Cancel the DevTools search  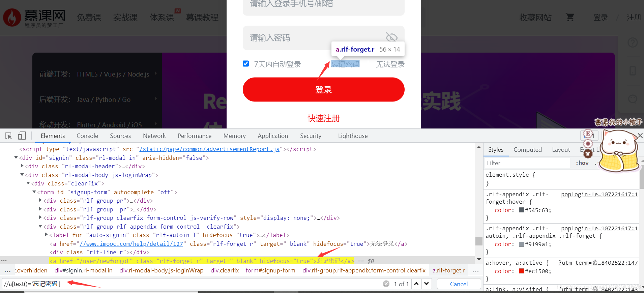(459, 284)
